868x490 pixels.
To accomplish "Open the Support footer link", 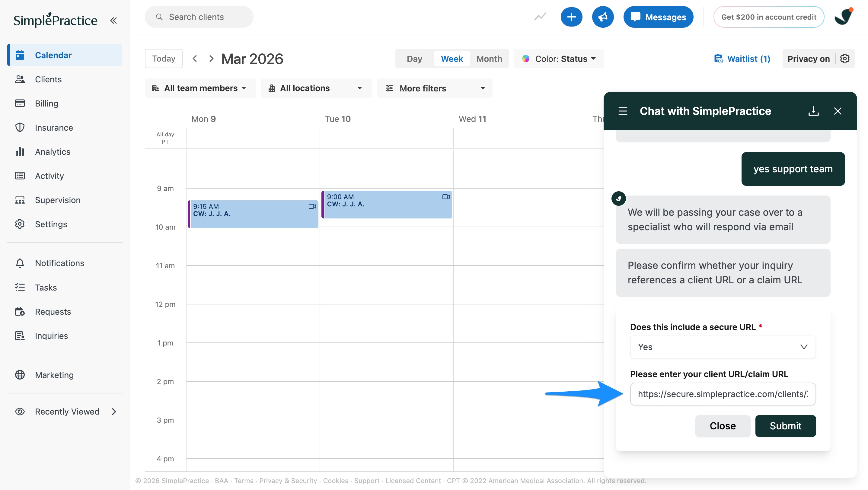I will click(367, 481).
